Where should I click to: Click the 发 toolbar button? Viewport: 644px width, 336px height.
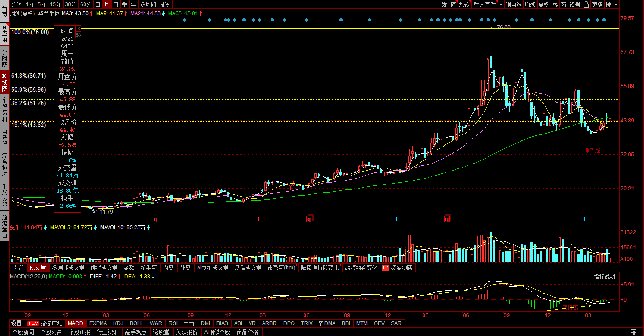(x=445, y=4)
